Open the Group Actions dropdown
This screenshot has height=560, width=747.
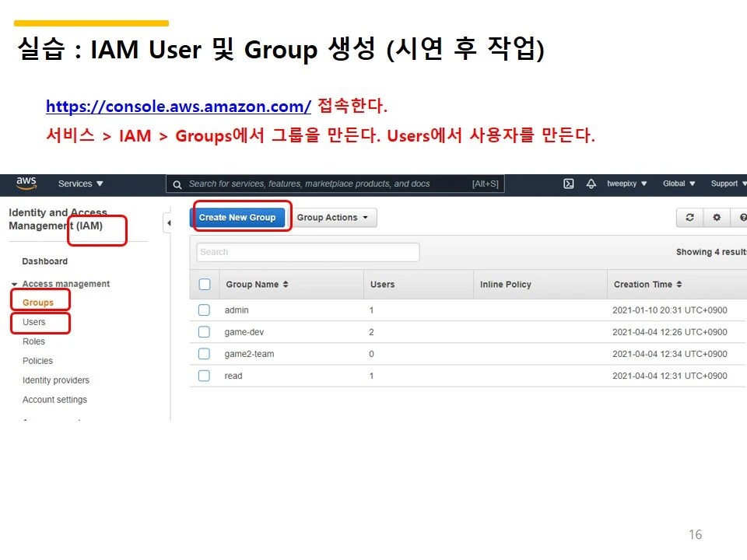tap(332, 218)
